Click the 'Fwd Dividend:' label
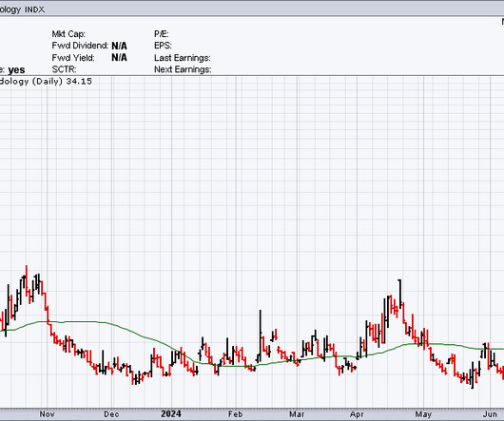504x421 pixels. tap(80, 46)
